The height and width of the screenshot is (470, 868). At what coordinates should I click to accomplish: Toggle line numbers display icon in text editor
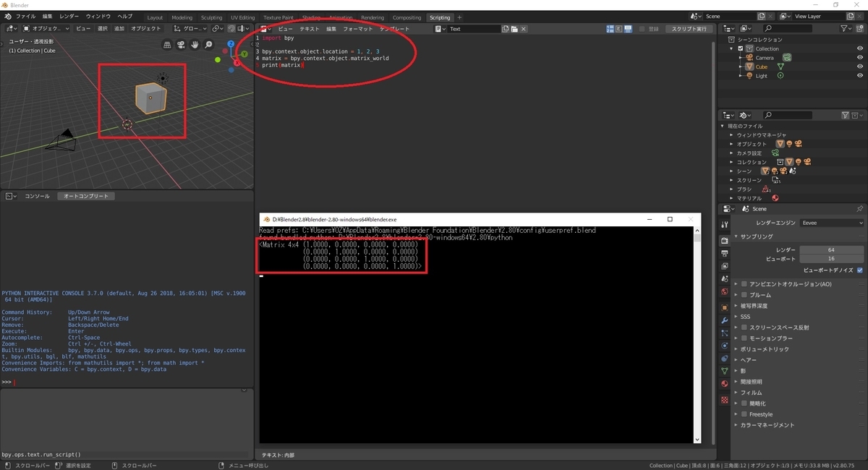pos(610,29)
